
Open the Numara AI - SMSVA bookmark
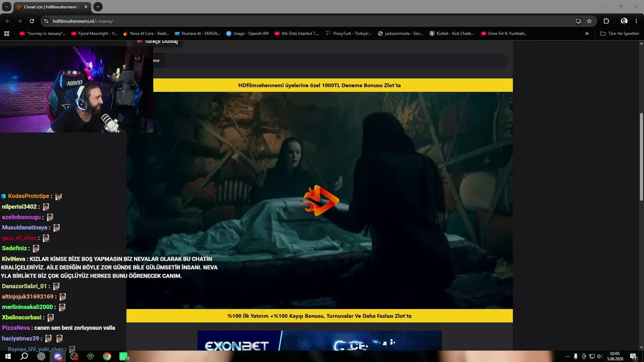pyautogui.click(x=198, y=34)
